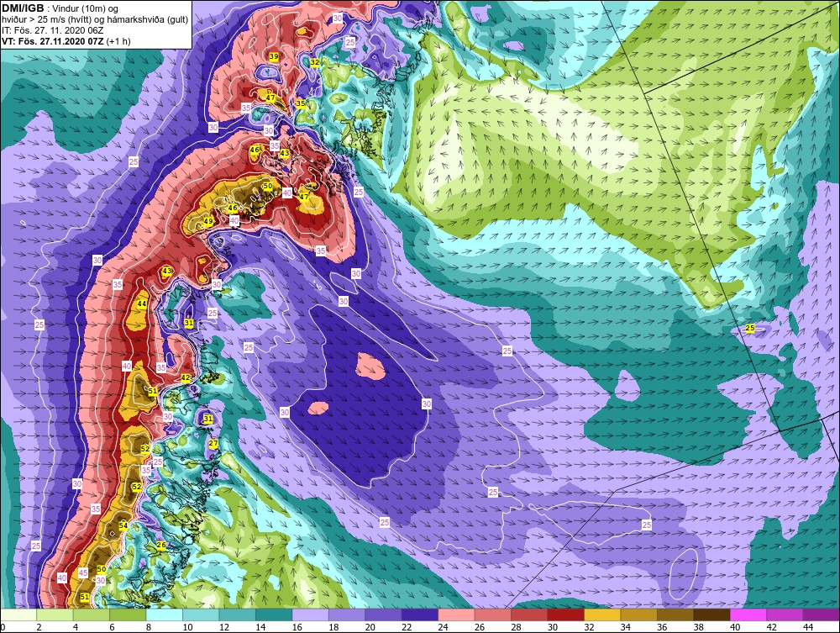Select the '44' tick on the legend scale
This screenshot has width=840, height=633.
click(x=808, y=627)
